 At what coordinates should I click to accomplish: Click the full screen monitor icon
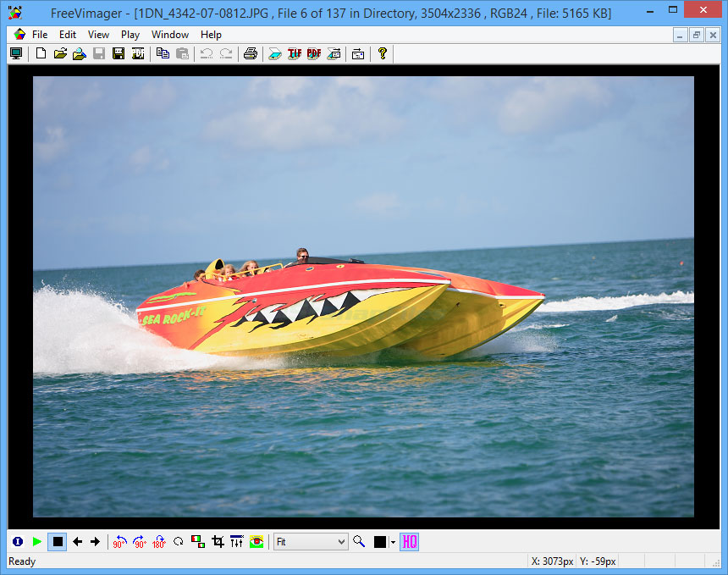coord(16,53)
